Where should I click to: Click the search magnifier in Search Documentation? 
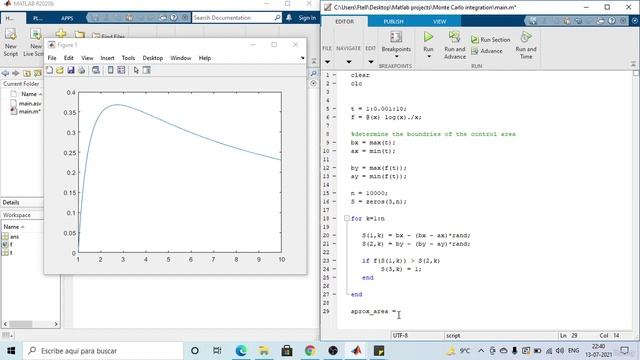click(277, 18)
